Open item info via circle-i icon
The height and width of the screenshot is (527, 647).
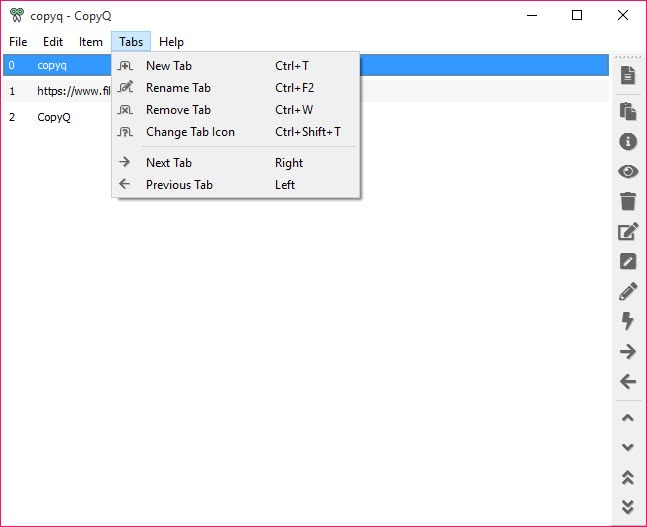pos(628,142)
